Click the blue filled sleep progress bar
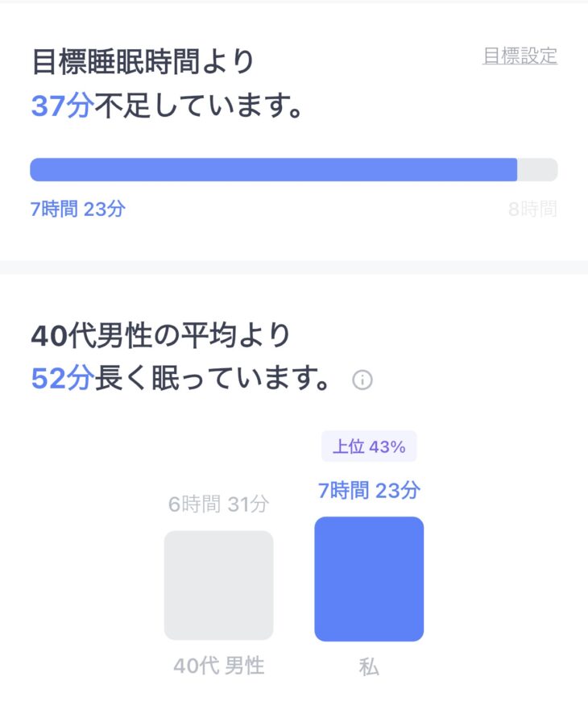The image size is (588, 714). tap(274, 170)
